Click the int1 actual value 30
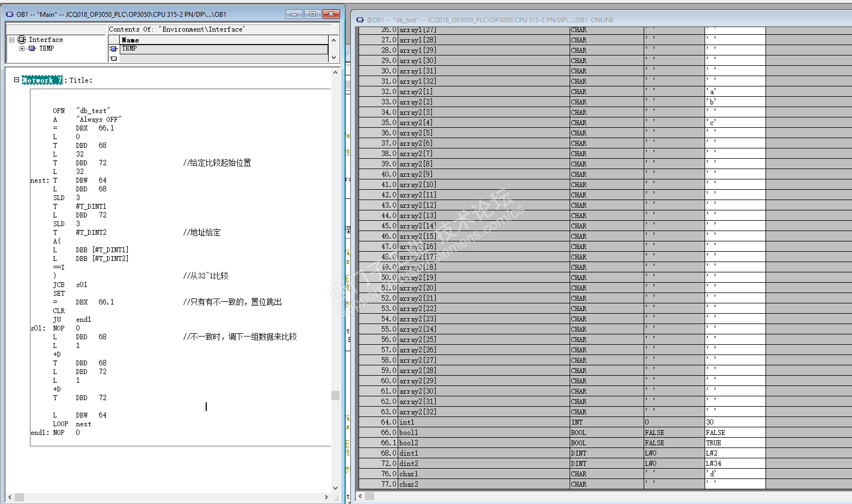 click(x=735, y=422)
